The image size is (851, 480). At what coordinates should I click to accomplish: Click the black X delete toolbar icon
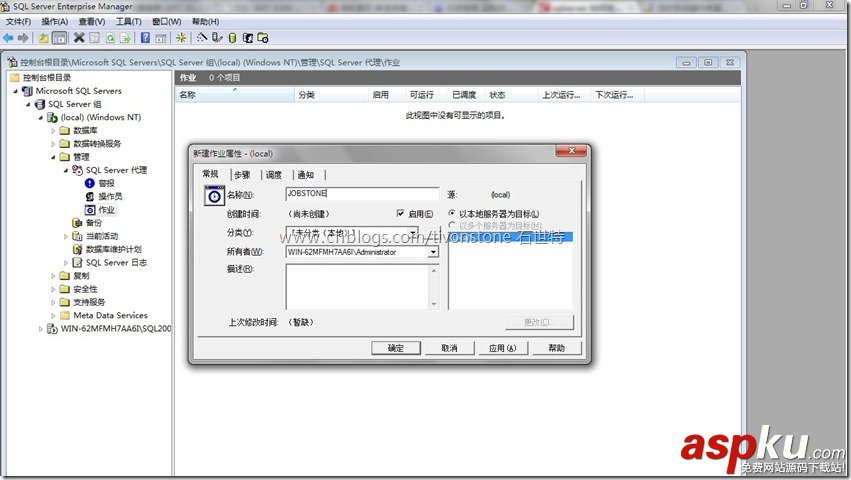[79, 37]
